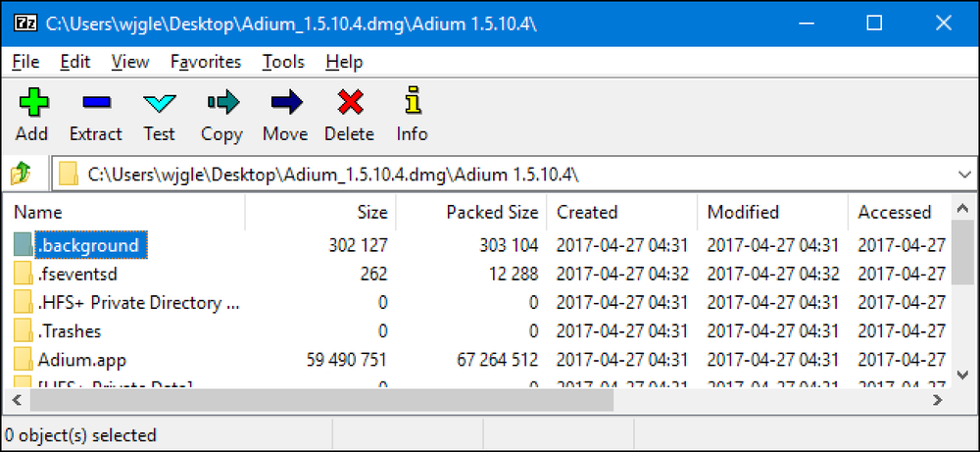Open Info with the yellow i icon
The image size is (980, 452).
[x=413, y=100]
